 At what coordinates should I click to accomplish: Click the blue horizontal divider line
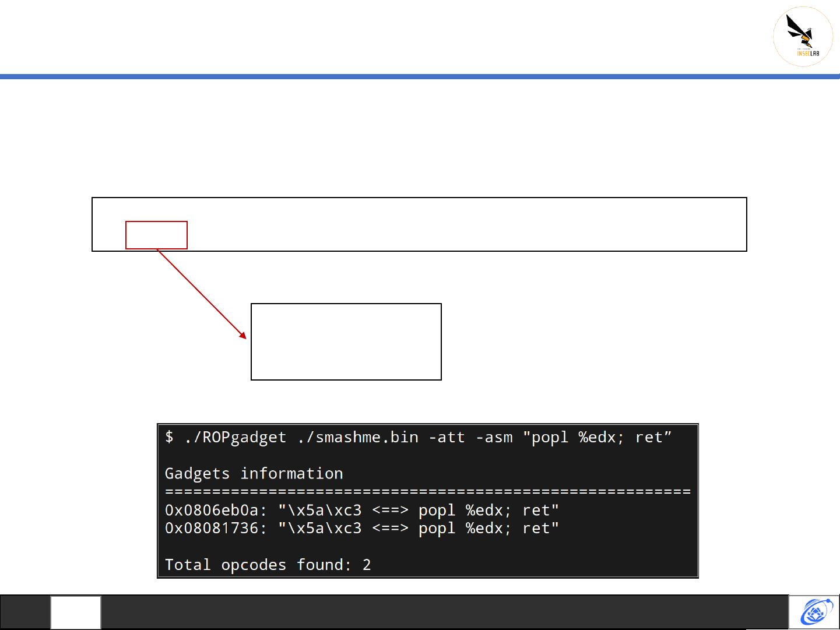point(420,76)
